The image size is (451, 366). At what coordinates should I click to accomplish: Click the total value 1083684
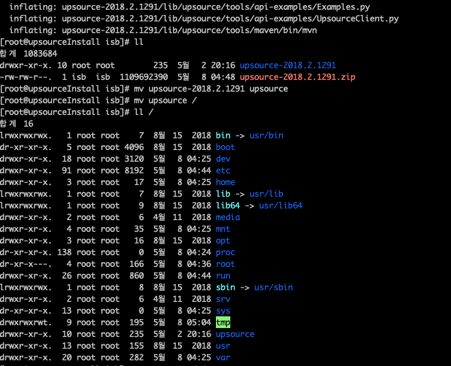click(40, 54)
